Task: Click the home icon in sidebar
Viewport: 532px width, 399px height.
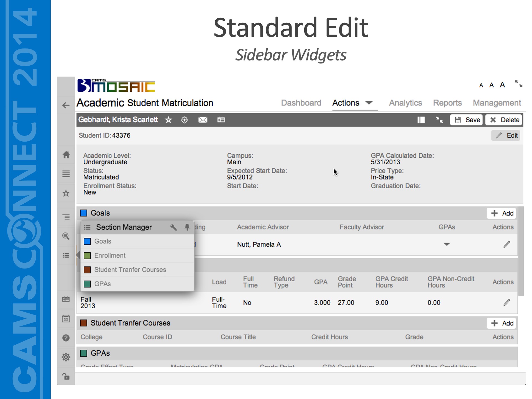Action: tap(66, 155)
